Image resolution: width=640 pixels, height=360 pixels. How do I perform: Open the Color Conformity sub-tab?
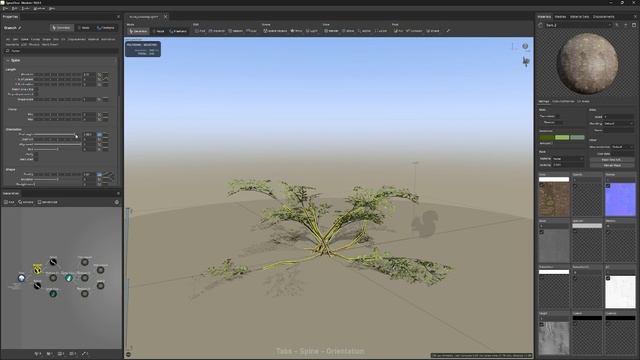point(563,101)
